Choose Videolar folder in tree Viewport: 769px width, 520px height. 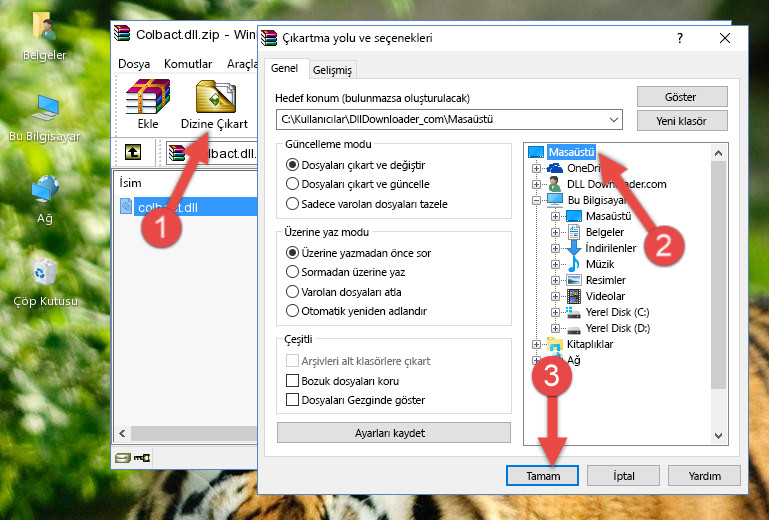pos(605,296)
